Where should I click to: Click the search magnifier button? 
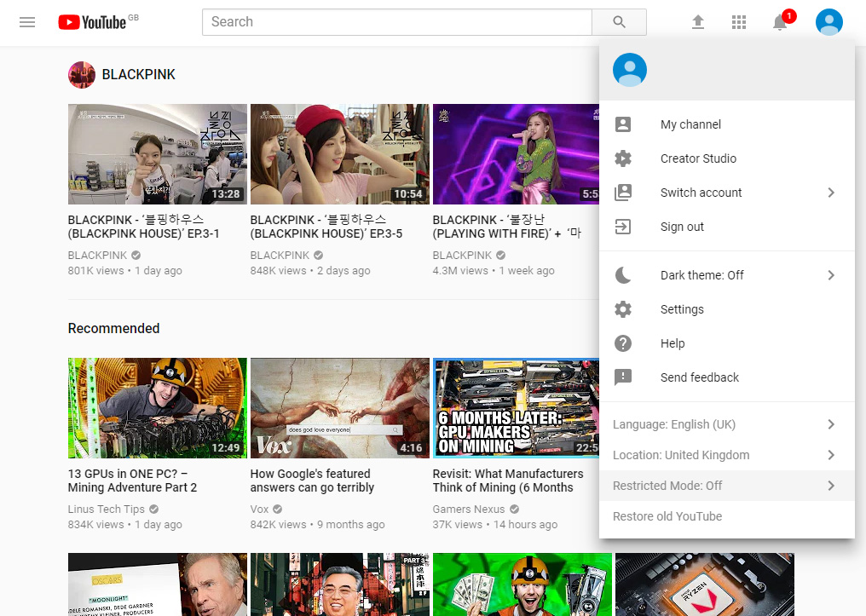pos(619,22)
